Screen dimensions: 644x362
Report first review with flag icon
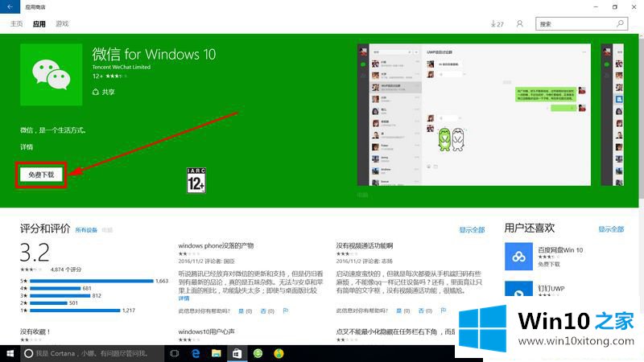(x=286, y=311)
